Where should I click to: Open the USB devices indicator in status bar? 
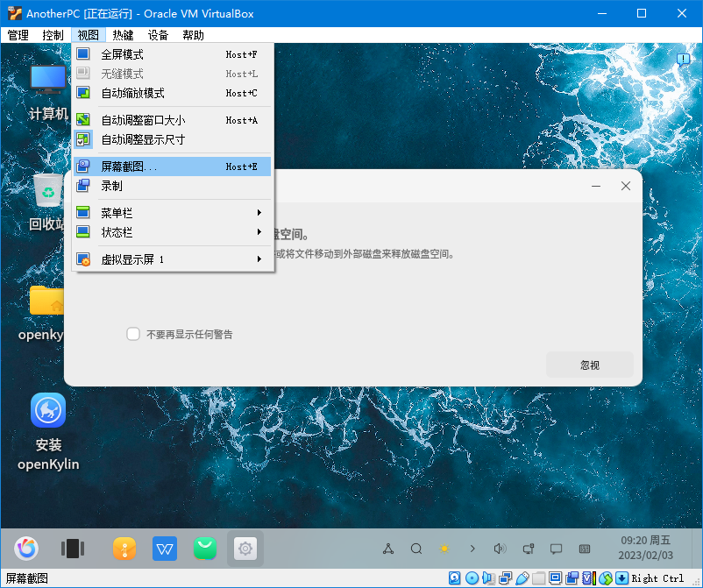tap(522, 578)
